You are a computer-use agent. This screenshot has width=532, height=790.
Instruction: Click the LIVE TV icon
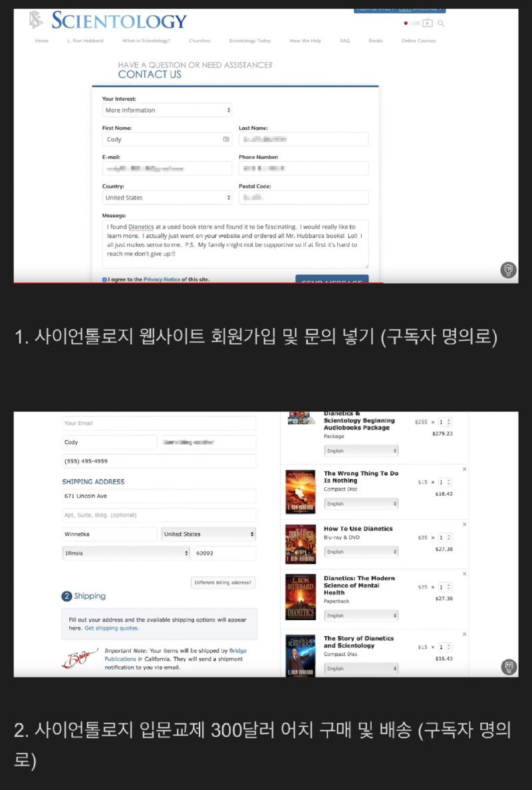[x=427, y=23]
